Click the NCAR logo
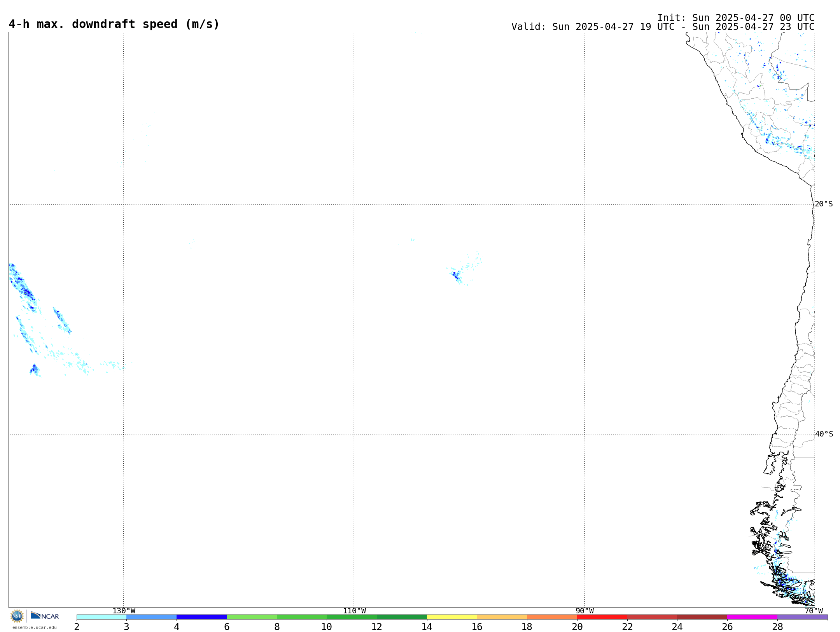 (45, 616)
